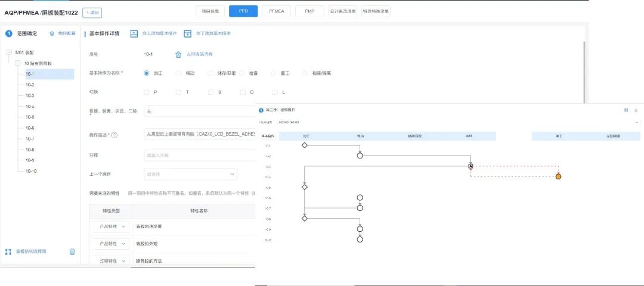Open the type dropdown for 背胶的洁净度 row
This screenshot has height=286, width=644.
click(111, 226)
